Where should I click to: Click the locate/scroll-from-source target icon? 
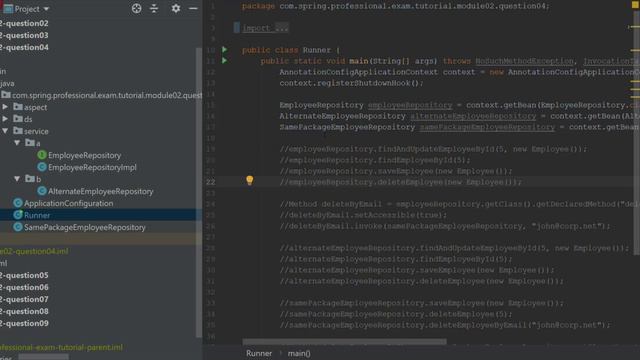pos(137,9)
